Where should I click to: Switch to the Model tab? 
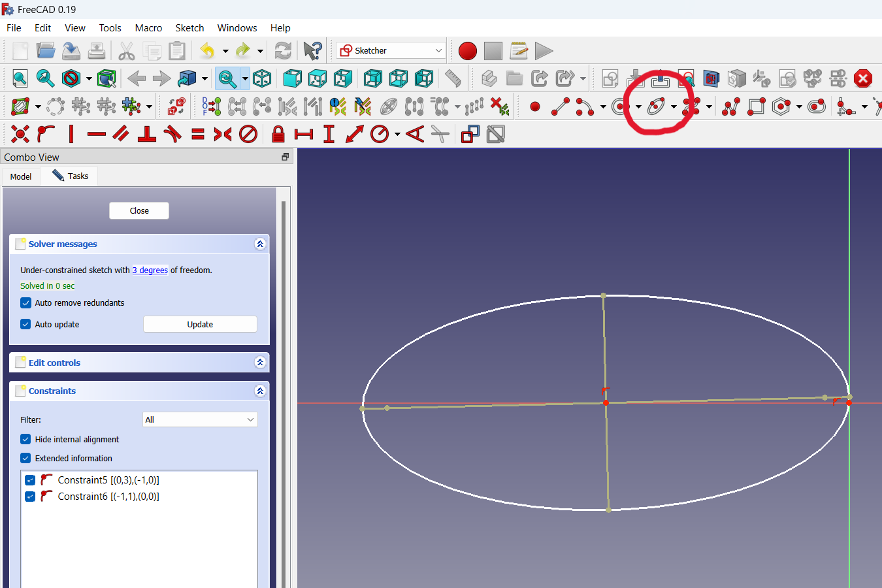[x=21, y=176]
